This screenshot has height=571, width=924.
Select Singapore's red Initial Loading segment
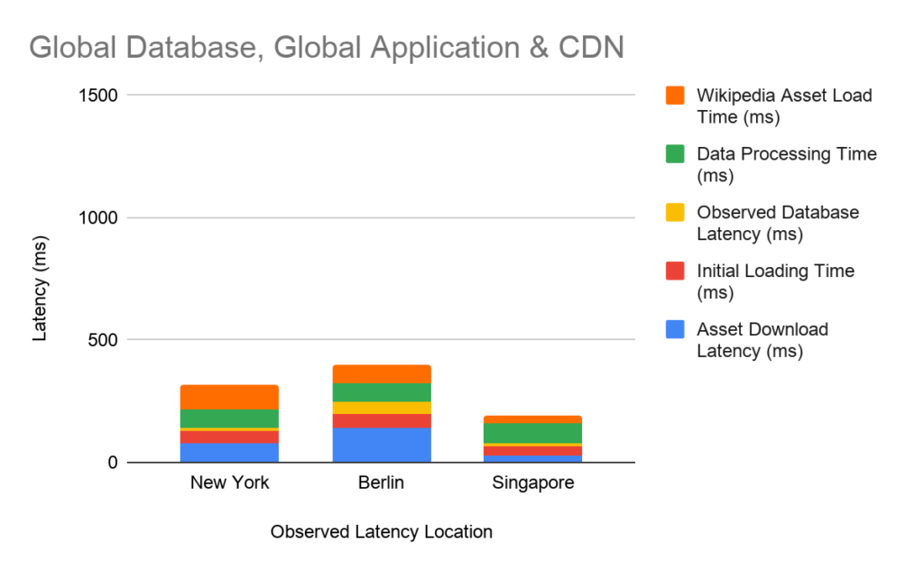532,451
